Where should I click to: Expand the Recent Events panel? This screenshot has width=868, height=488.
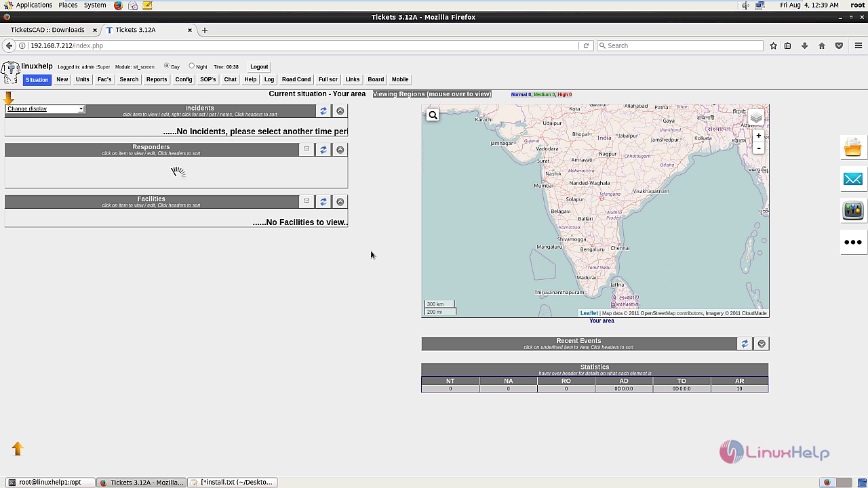762,344
